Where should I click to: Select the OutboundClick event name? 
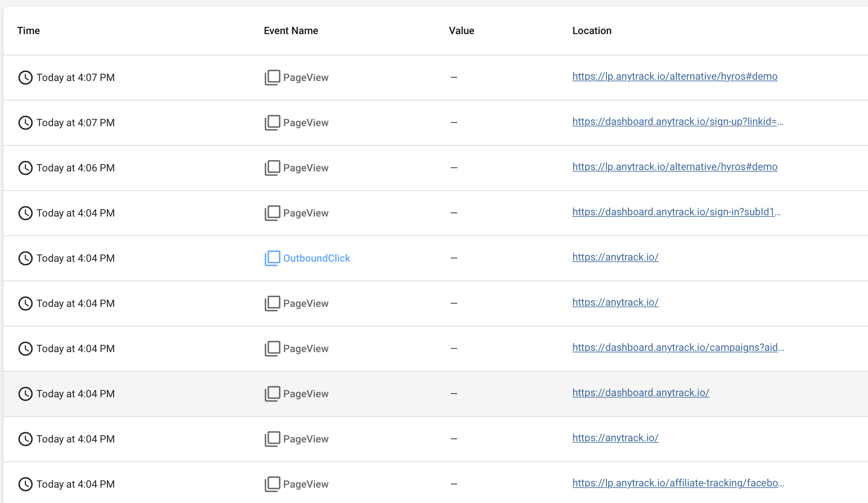tap(316, 258)
